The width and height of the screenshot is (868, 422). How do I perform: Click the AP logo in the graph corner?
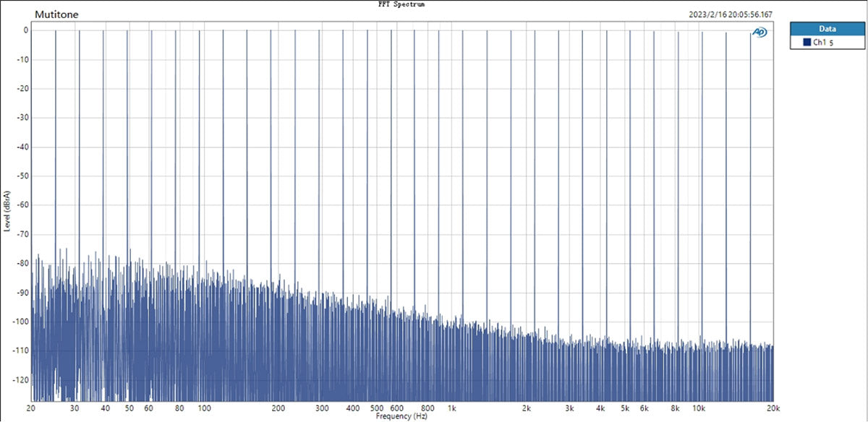click(x=759, y=33)
